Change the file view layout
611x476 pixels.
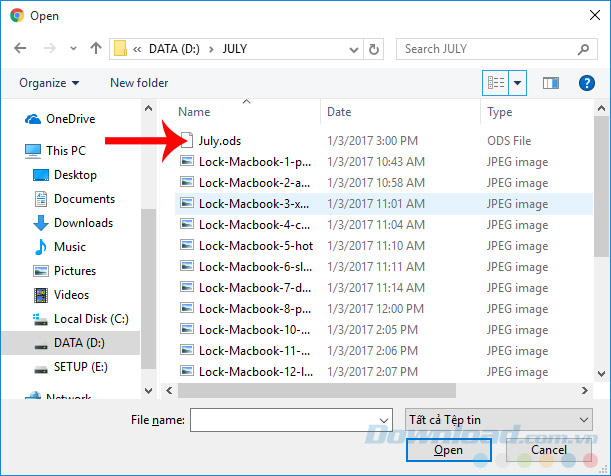[x=496, y=83]
